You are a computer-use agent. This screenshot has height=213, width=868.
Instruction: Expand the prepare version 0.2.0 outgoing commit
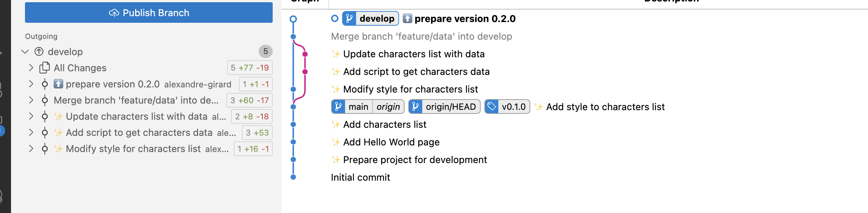pyautogui.click(x=31, y=84)
